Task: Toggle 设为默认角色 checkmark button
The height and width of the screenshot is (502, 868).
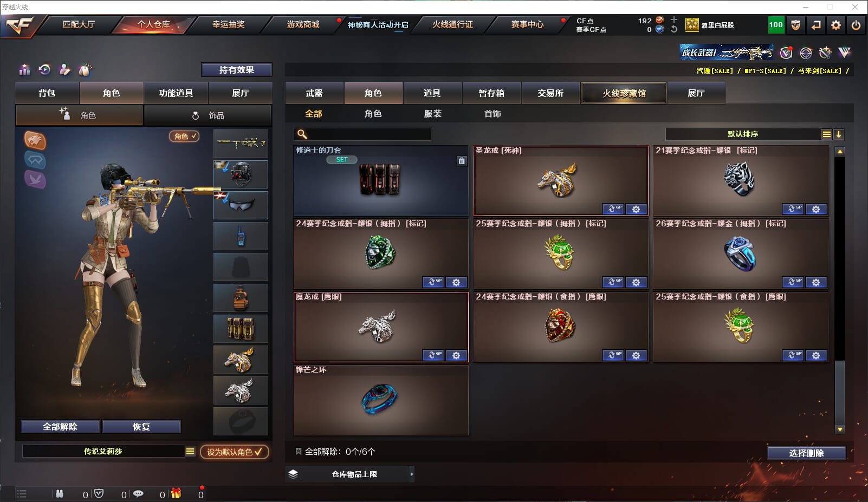Action: pyautogui.click(x=235, y=452)
